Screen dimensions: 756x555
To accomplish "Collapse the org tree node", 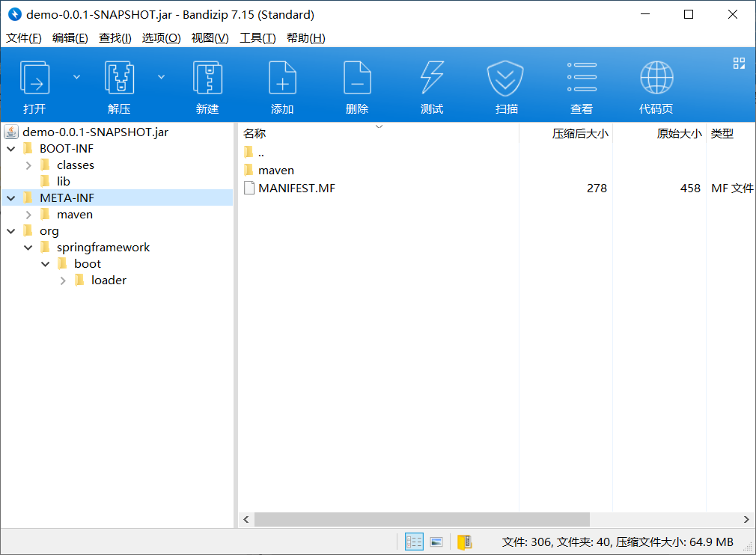I will 11,231.
